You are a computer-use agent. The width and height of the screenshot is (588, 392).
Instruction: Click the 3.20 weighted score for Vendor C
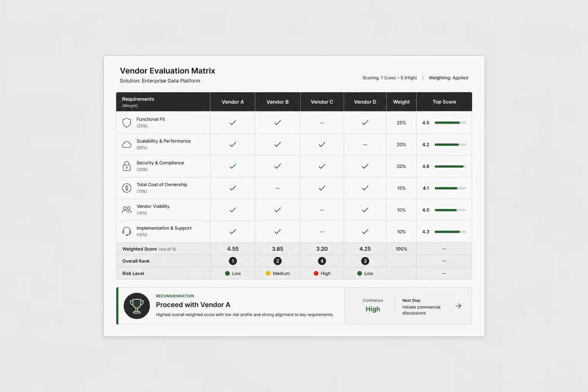(x=322, y=249)
